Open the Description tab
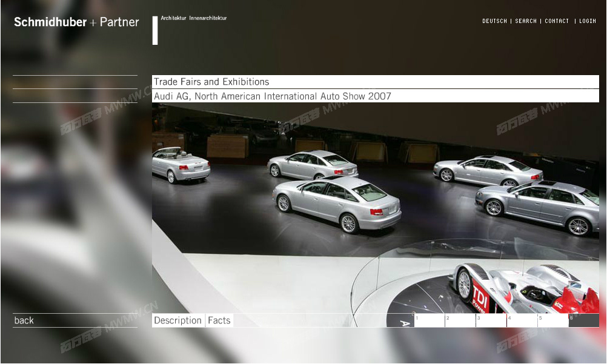Image resolution: width=607 pixels, height=364 pixels. [178, 320]
